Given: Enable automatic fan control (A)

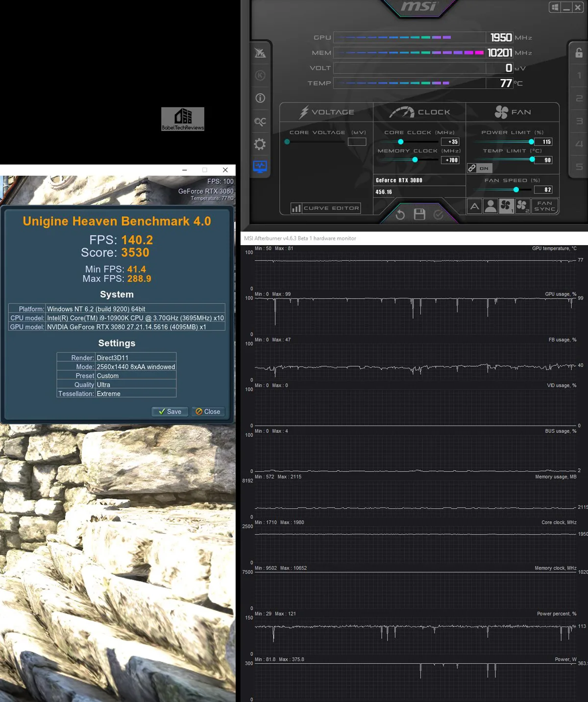Looking at the screenshot, I should pyautogui.click(x=474, y=206).
